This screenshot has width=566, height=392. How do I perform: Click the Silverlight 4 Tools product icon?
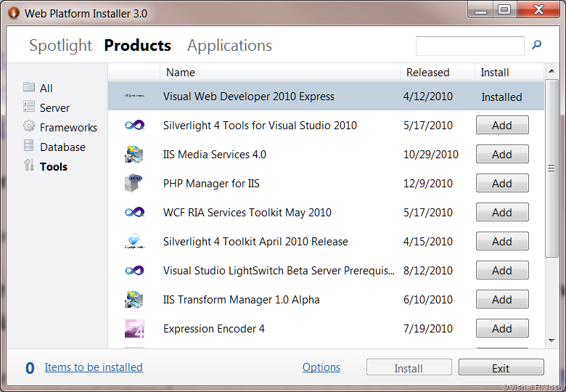pyautogui.click(x=134, y=126)
